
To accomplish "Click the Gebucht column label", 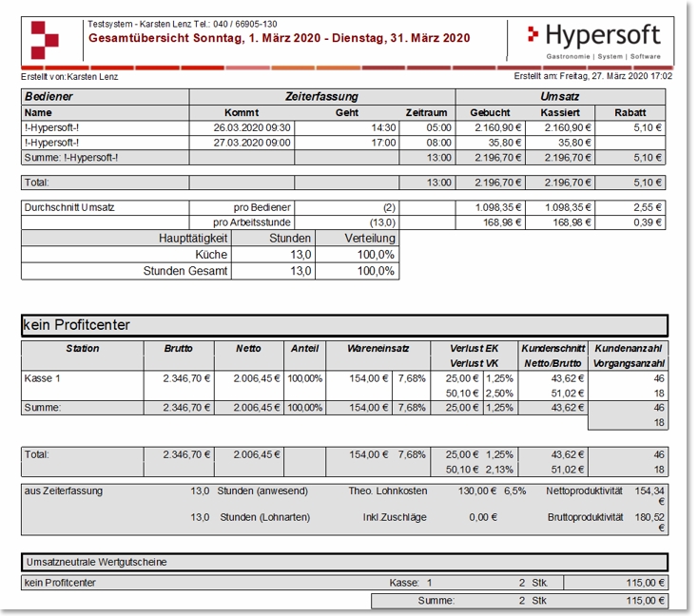I will [x=490, y=112].
